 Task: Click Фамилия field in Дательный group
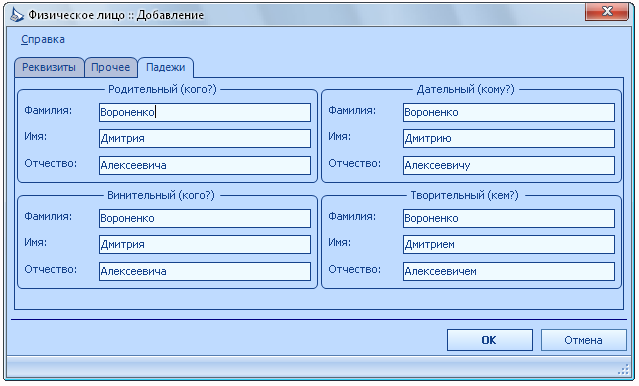pyautogui.click(x=509, y=112)
